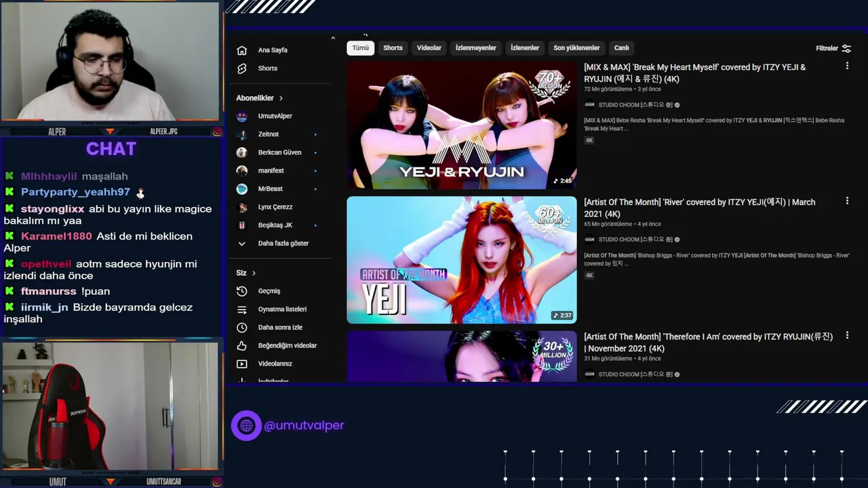Expand Abonelikler section chevron
Image resolution: width=868 pixels, height=488 pixels.
click(281, 98)
